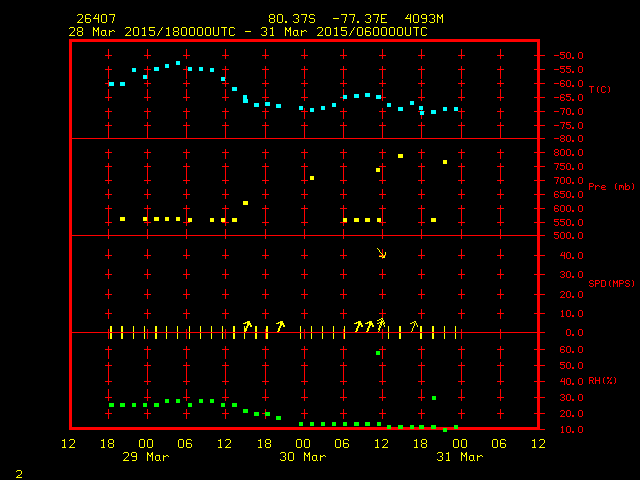This screenshot has width=640, height=480.
Task: Select the highest yellow pressure point near 790 mb
Action: point(400,156)
